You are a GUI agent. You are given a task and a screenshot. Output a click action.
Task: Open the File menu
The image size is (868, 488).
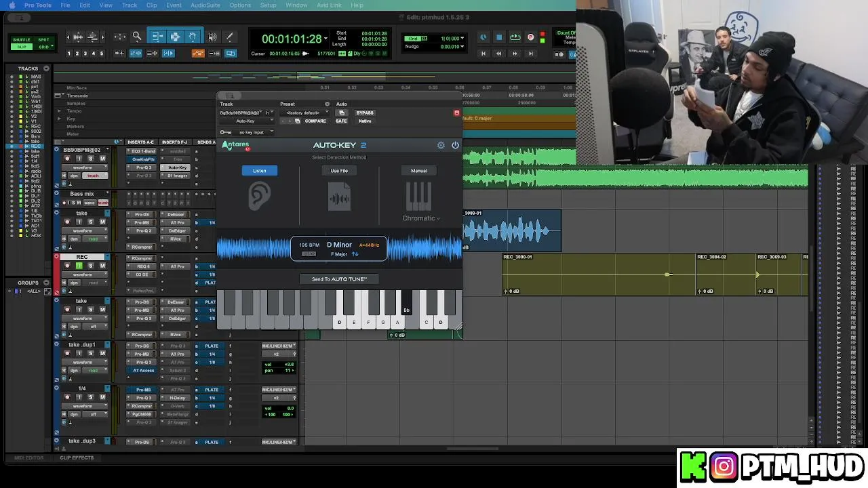point(65,5)
